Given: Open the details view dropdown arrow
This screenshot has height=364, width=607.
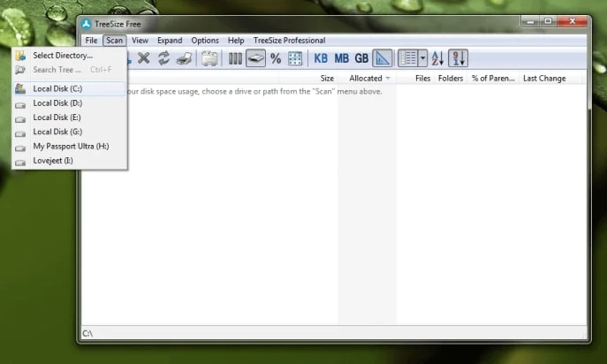Looking at the screenshot, I should click(x=422, y=58).
